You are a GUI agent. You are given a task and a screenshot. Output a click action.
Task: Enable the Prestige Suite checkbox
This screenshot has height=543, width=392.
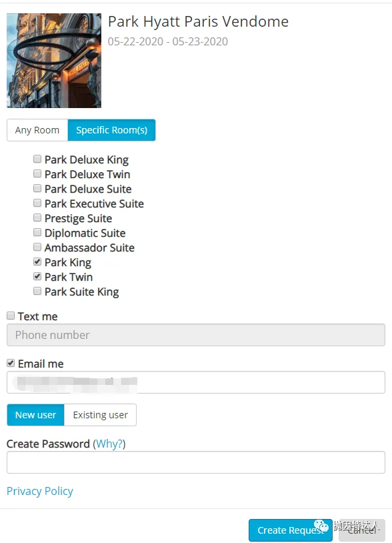point(37,218)
